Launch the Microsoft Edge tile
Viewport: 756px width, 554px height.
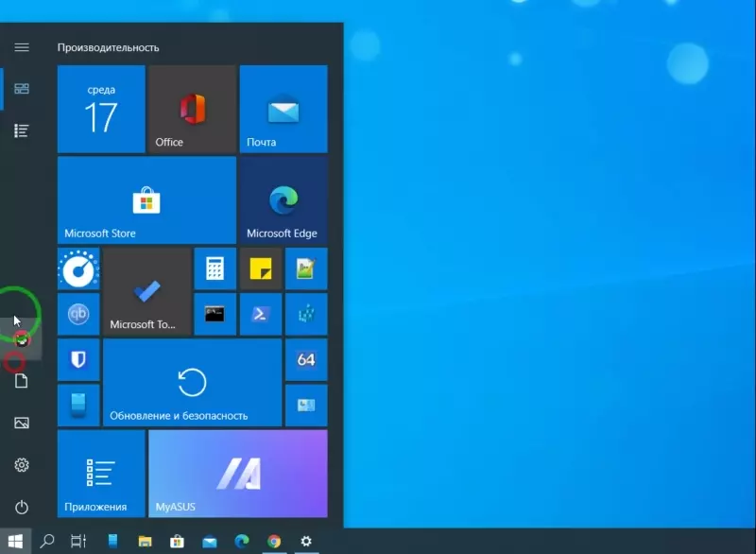(x=283, y=200)
